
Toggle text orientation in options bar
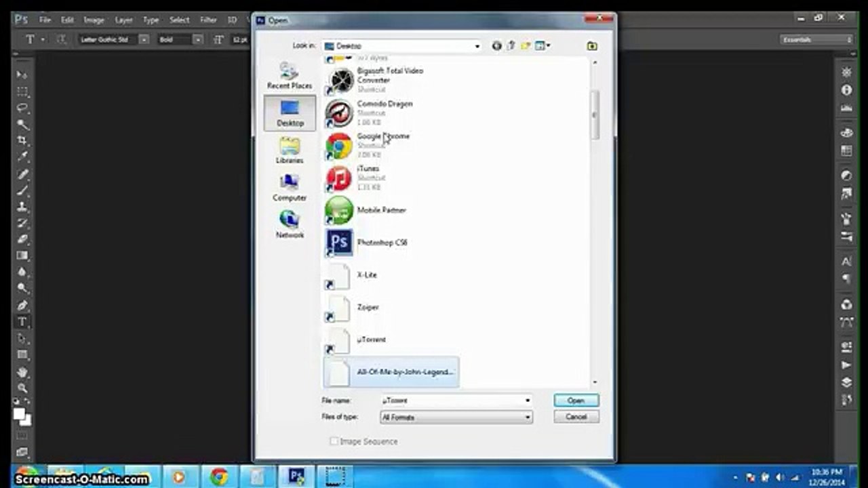tap(62, 39)
